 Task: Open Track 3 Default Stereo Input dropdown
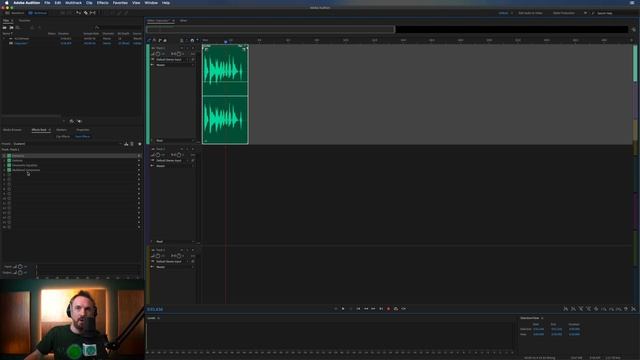[173, 261]
